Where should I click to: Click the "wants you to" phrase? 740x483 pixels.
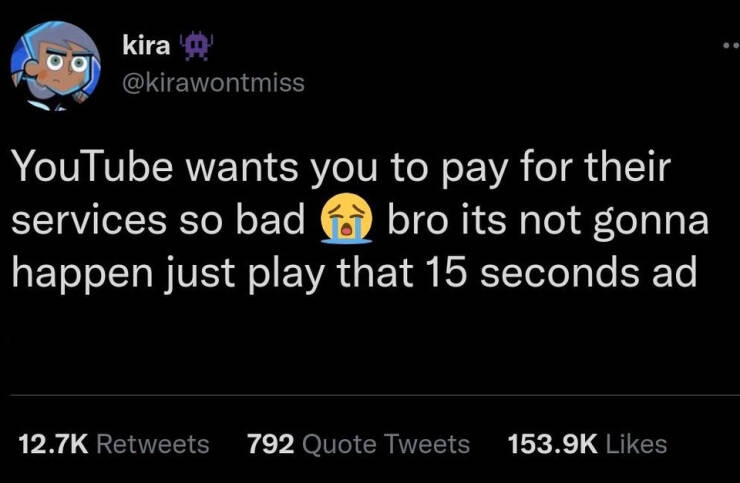(307, 170)
